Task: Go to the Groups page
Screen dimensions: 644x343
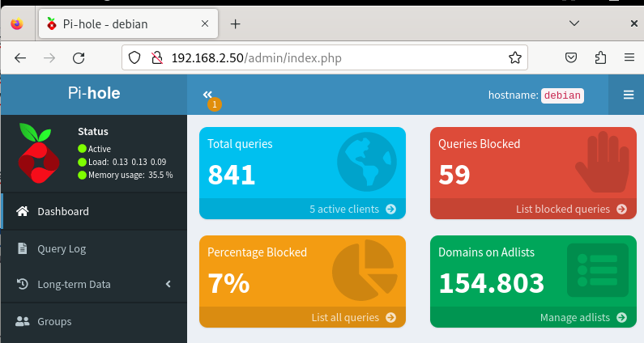Action: point(54,321)
